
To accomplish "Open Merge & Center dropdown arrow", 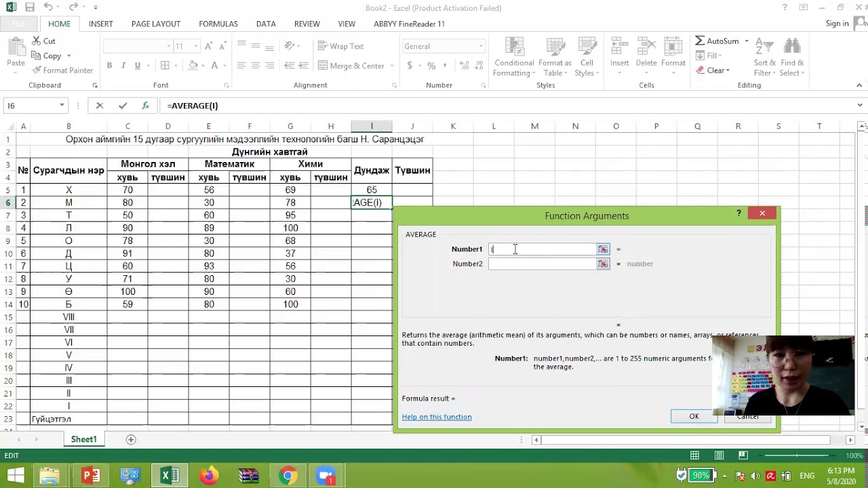I will point(392,66).
